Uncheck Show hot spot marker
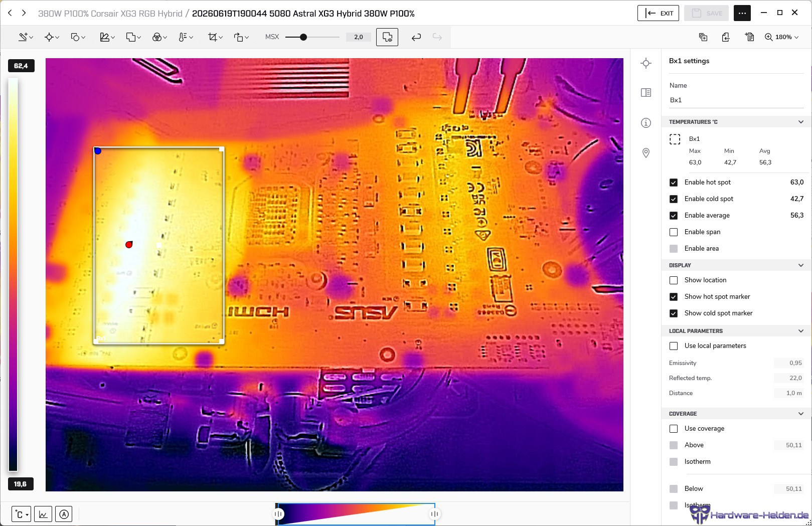The height and width of the screenshot is (526, 812). (x=674, y=297)
